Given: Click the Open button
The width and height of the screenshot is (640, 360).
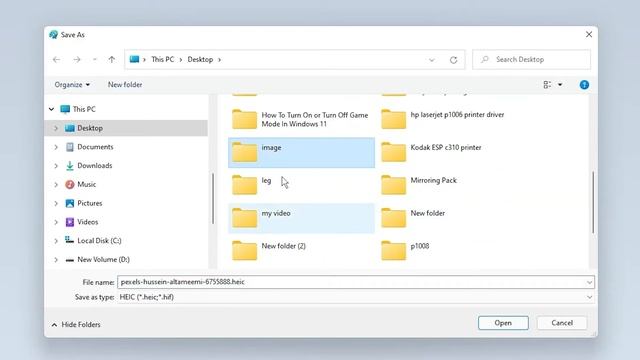Looking at the screenshot, I should (503, 323).
